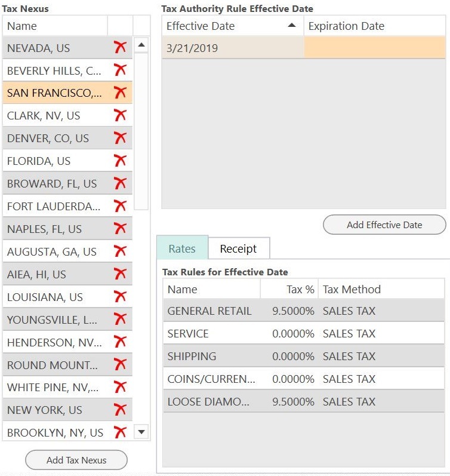Click scroll up arrow in Tax Nexus list
Viewport: 450px width, 476px height.
click(x=141, y=45)
